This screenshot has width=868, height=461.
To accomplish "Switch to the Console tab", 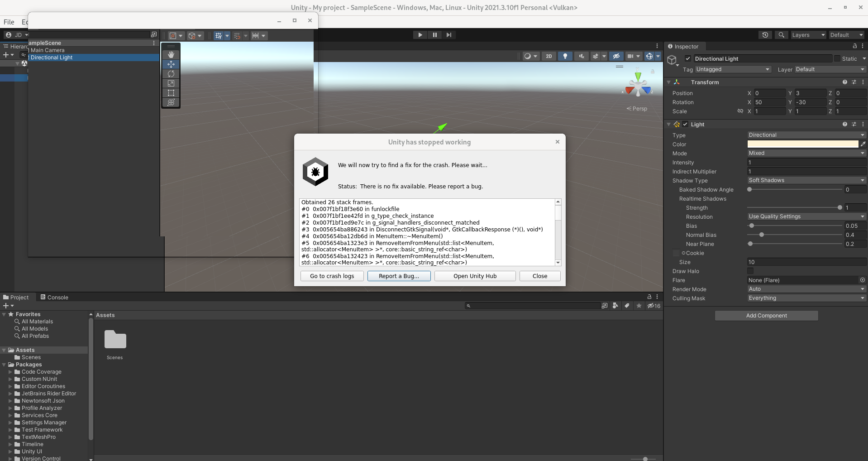I will pyautogui.click(x=54, y=297).
